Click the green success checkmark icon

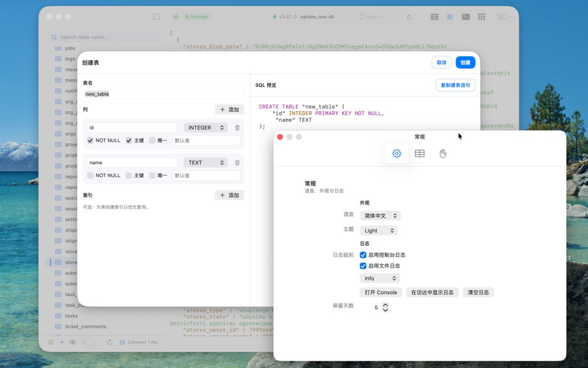[176, 17]
